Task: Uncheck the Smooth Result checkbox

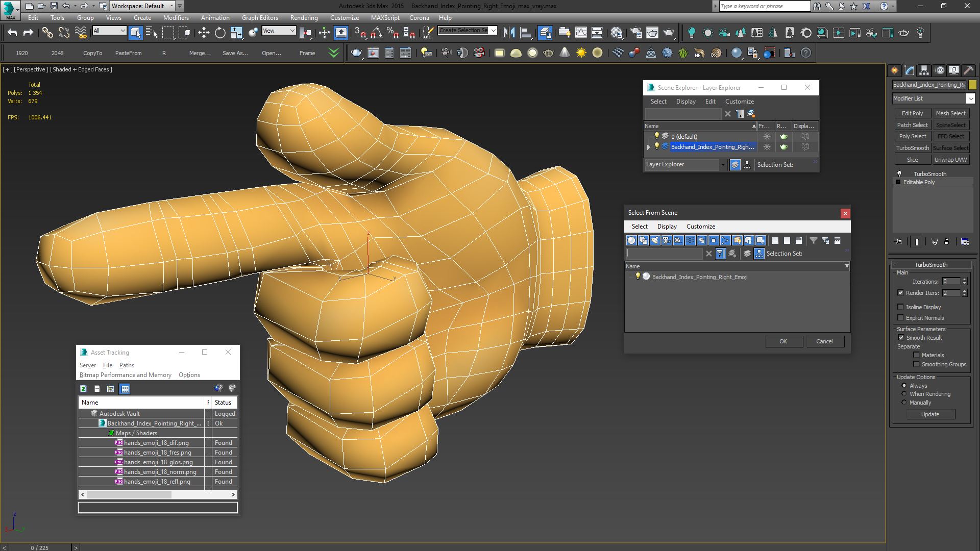Action: point(901,338)
